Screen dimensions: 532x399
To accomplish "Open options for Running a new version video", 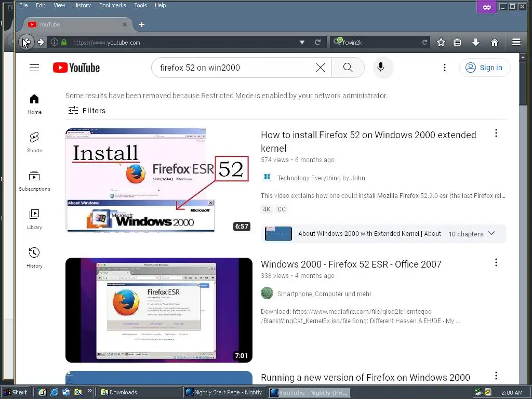I will [496, 376].
